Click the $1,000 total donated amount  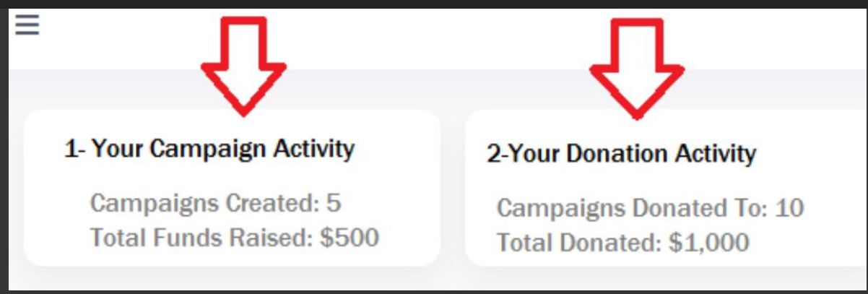[708, 241]
